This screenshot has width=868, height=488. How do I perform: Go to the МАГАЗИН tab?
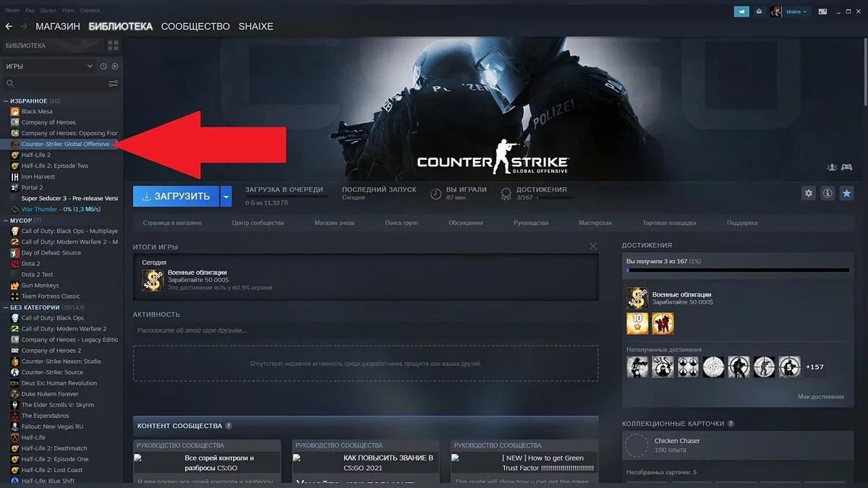tap(58, 26)
